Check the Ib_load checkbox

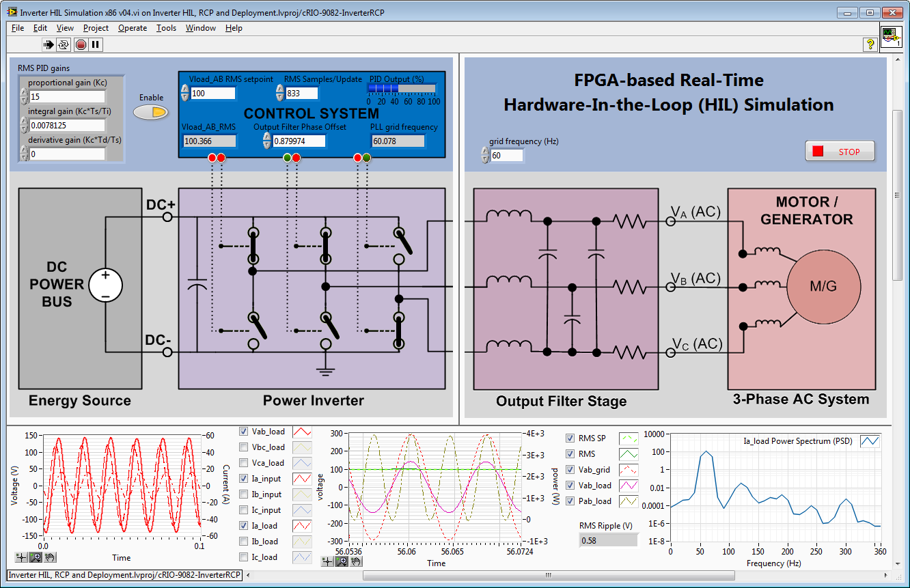(x=244, y=542)
